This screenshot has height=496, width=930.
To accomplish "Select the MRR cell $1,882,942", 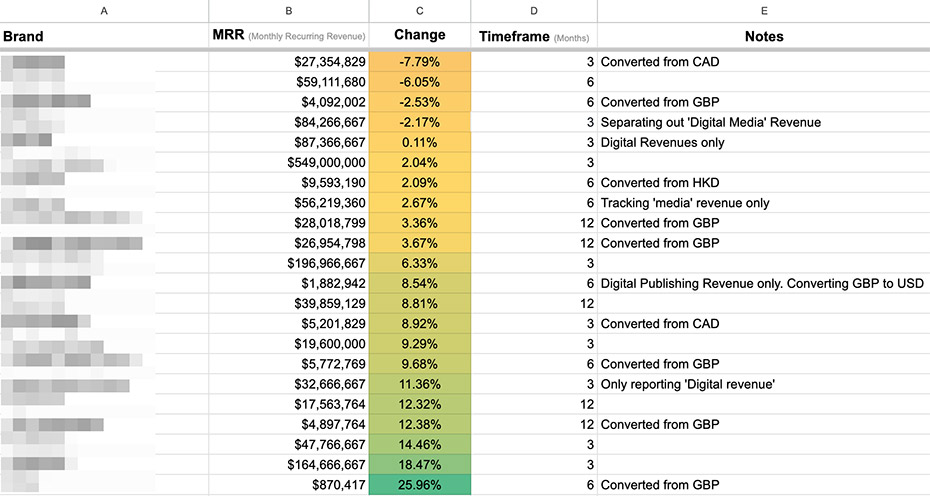I will [289, 284].
